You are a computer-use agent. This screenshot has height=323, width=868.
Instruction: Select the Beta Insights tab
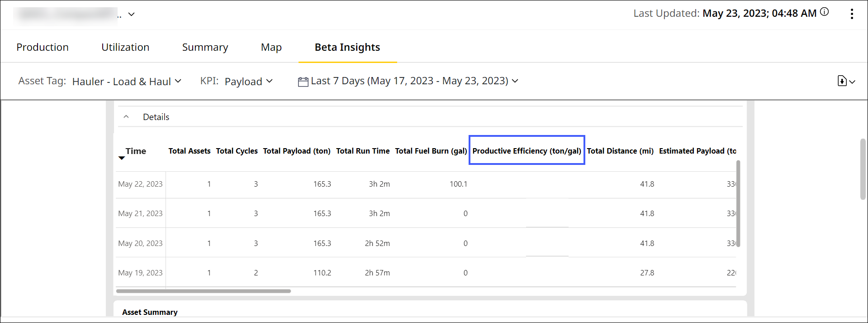pos(347,47)
